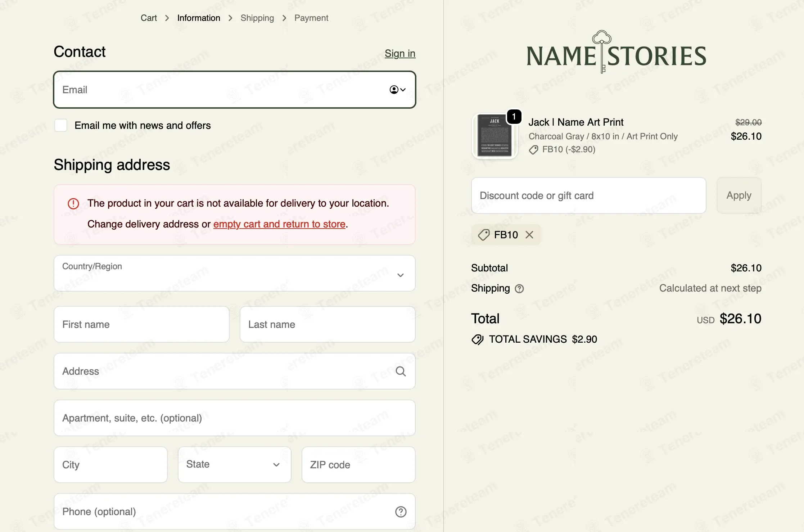The image size is (804, 532).
Task: Click the Jack | Name Art Print title
Action: [x=576, y=122]
